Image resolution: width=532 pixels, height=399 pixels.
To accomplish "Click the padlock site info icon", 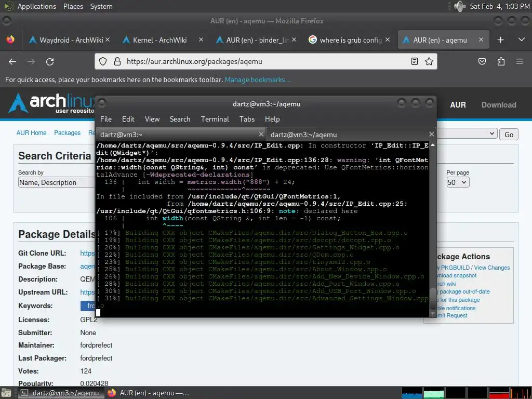I will [x=117, y=61].
